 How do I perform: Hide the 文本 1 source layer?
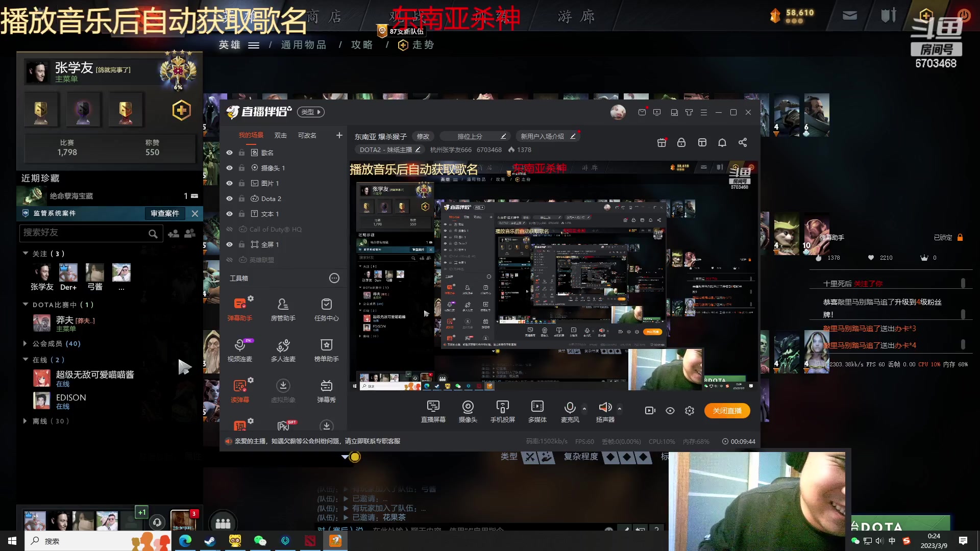(229, 214)
